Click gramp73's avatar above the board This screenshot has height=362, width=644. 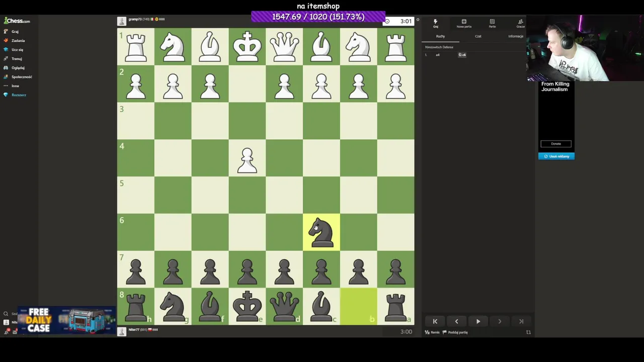pos(121,21)
